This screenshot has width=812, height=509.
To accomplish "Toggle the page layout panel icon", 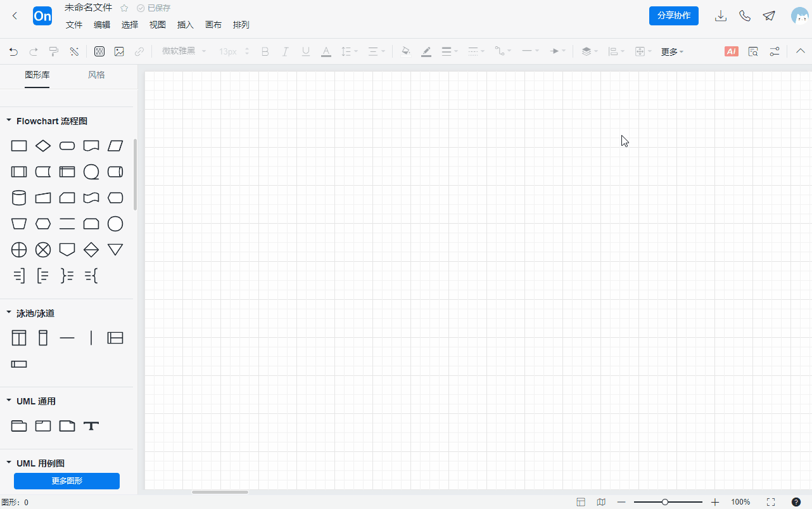I will [x=581, y=502].
